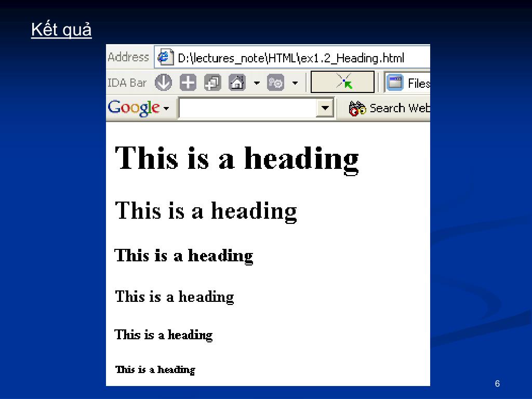Click the IDA Bar cascading windows icon

click(212, 83)
